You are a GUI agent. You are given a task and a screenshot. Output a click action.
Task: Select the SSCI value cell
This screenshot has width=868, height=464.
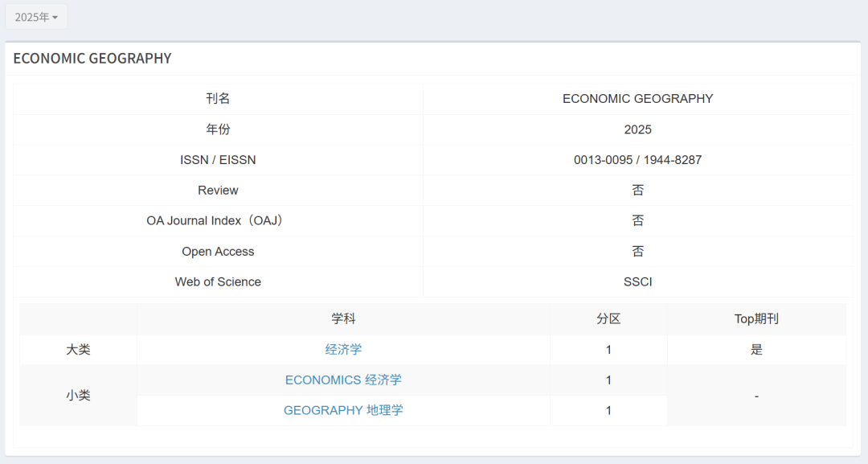637,282
